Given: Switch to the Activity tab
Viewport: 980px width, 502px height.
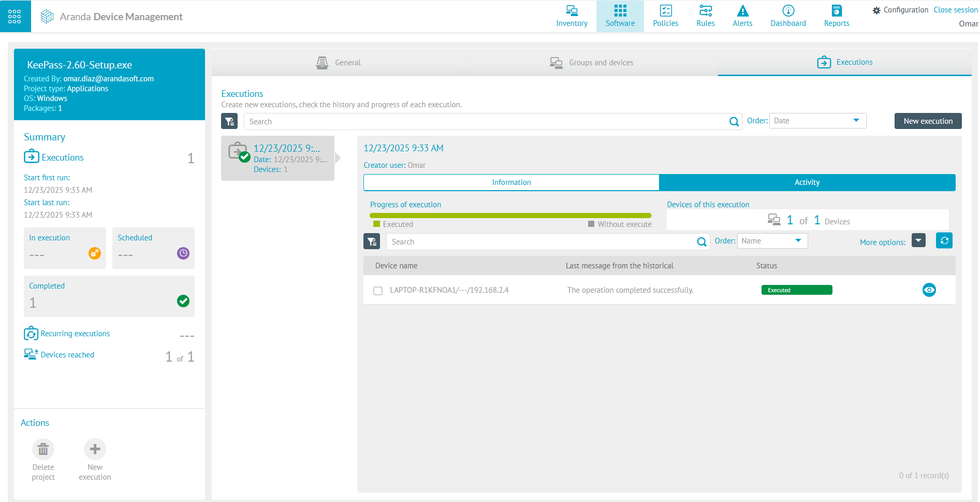Looking at the screenshot, I should (x=807, y=182).
